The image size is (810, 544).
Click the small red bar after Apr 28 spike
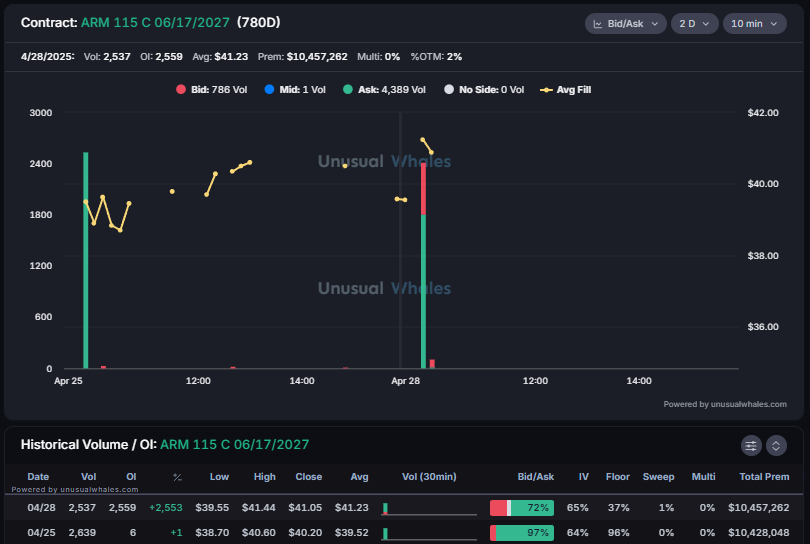[432, 364]
